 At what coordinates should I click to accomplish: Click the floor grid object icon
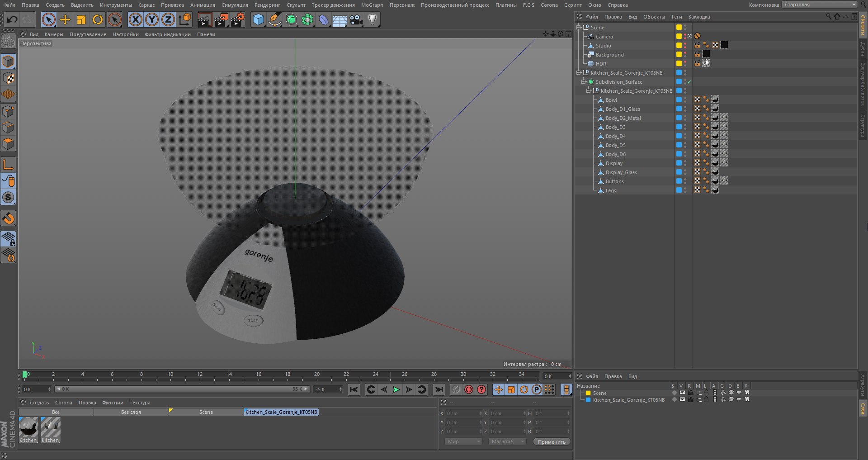340,19
